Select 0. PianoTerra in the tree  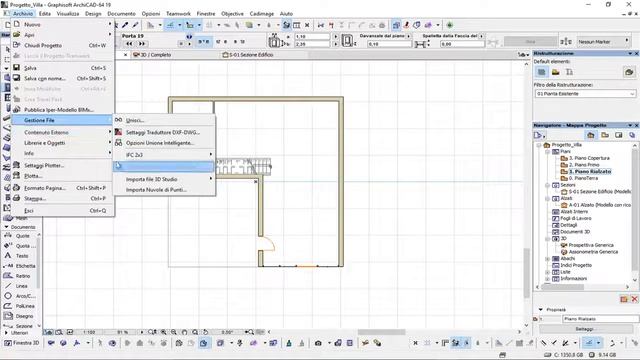[x=583, y=178]
